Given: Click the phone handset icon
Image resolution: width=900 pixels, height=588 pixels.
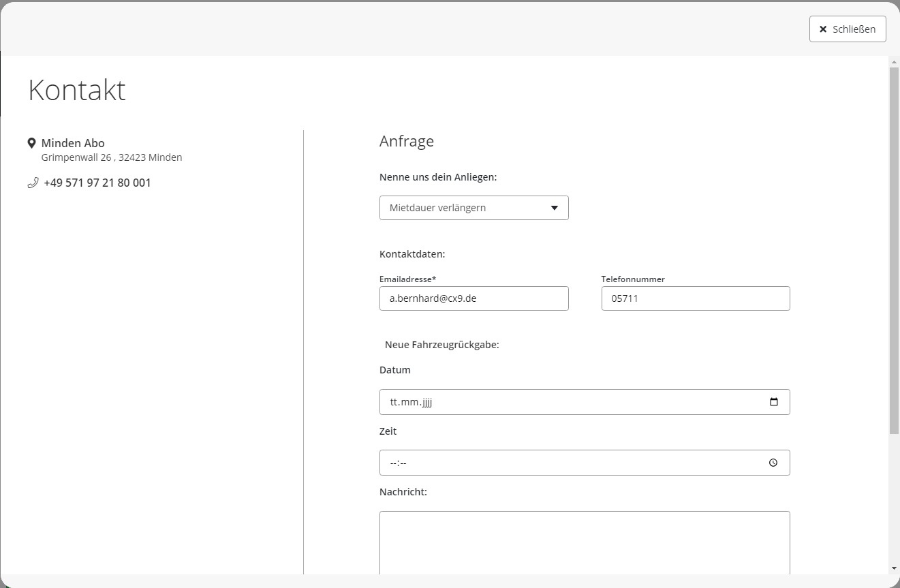Looking at the screenshot, I should [33, 183].
